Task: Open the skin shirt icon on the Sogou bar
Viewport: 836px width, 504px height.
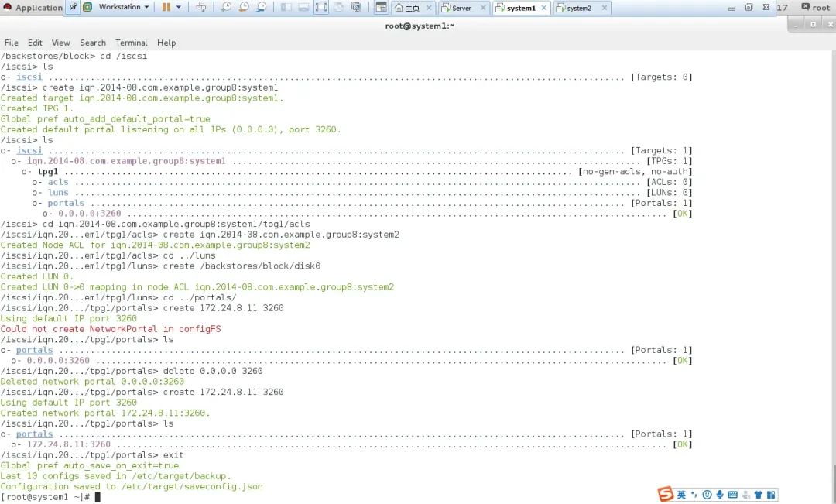Action: pyautogui.click(x=758, y=495)
